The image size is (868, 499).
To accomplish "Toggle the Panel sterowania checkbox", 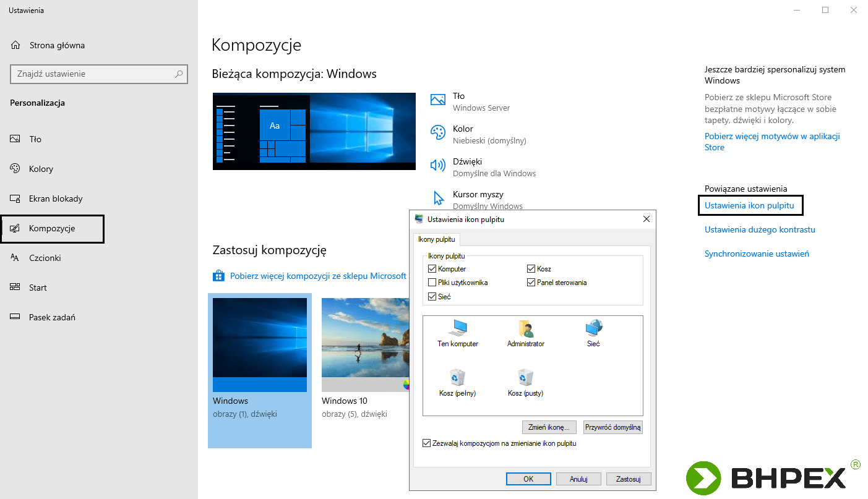I will pos(531,283).
